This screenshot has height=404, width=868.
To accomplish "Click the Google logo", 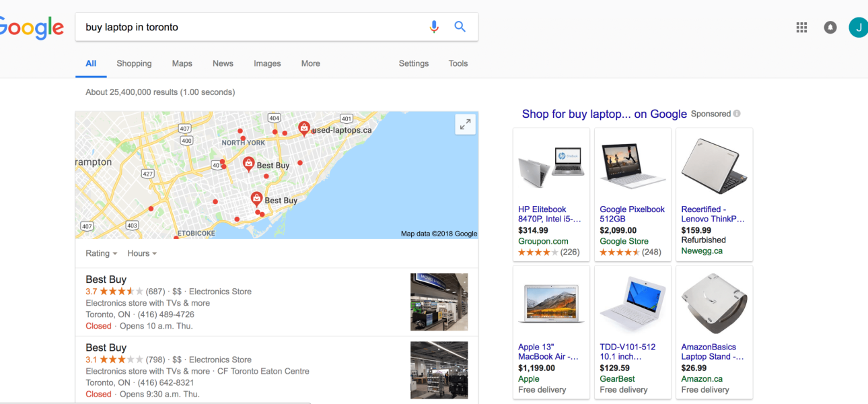I will coord(31,28).
